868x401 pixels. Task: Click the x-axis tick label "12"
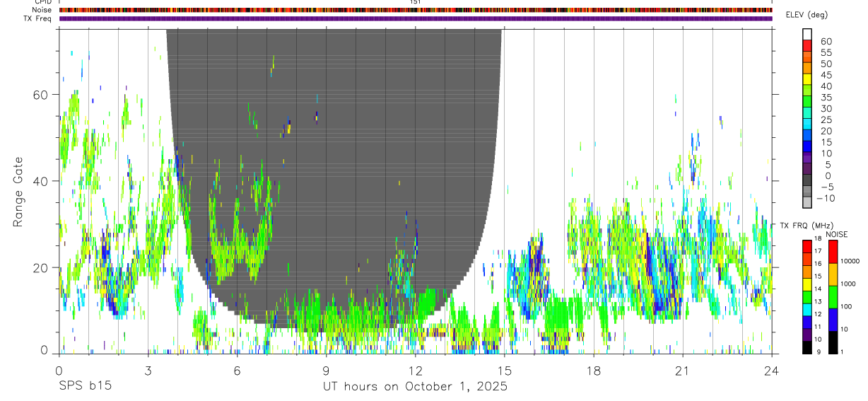coord(415,371)
